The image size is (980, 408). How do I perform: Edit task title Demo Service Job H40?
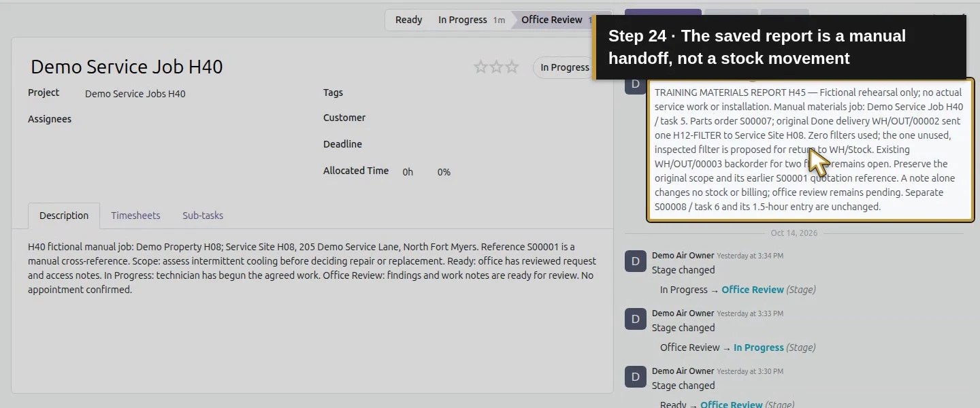[127, 67]
